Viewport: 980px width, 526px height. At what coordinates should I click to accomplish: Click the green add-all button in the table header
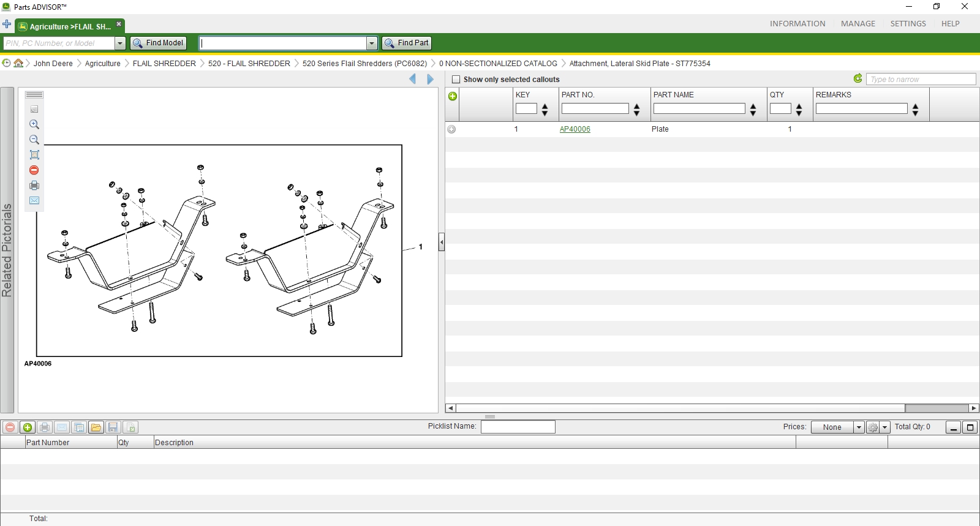coord(453,96)
